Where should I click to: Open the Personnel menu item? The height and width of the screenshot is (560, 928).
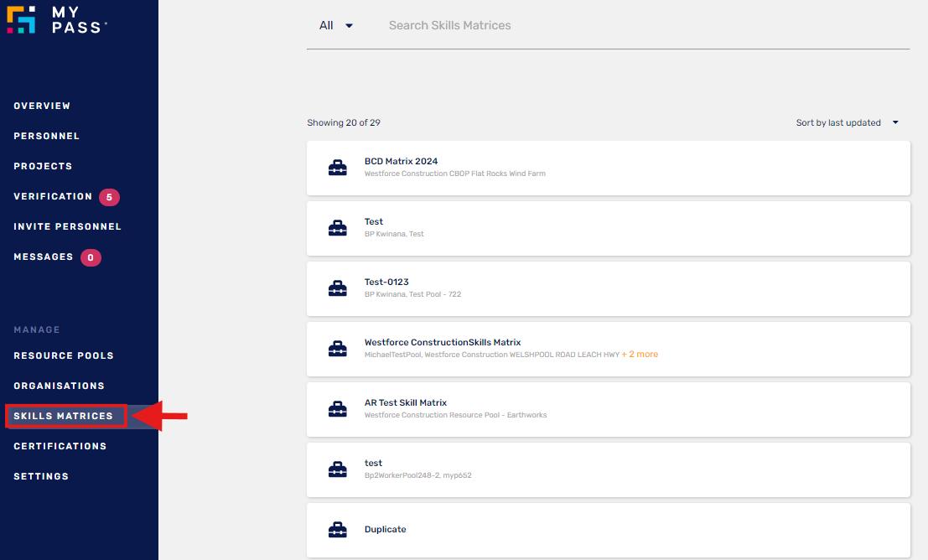coord(46,136)
